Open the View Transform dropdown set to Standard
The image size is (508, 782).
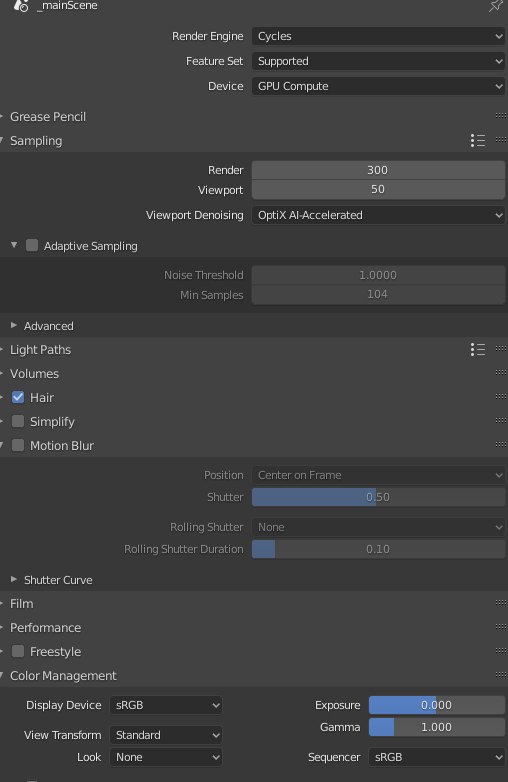(x=166, y=735)
